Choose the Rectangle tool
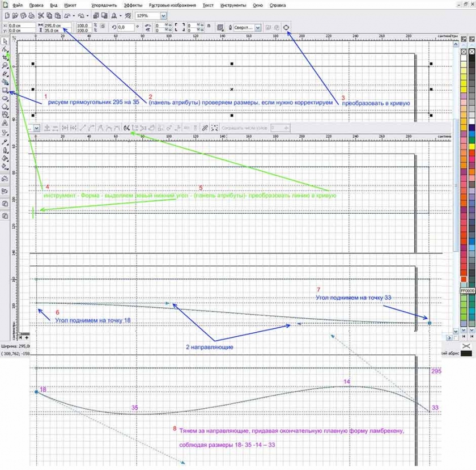 click(5, 90)
